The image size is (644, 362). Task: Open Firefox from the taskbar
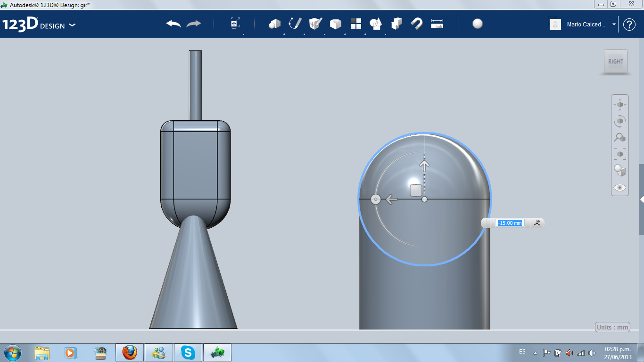pos(130,353)
